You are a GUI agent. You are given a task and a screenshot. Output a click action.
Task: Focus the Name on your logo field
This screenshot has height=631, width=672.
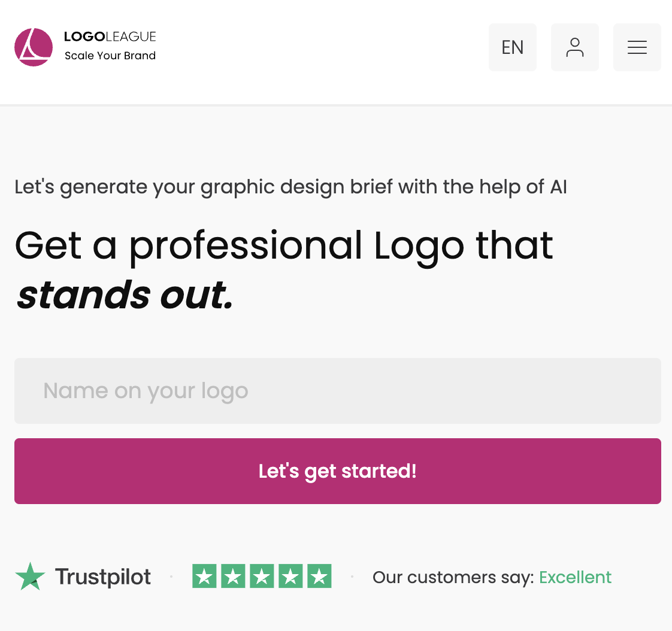coord(338,391)
